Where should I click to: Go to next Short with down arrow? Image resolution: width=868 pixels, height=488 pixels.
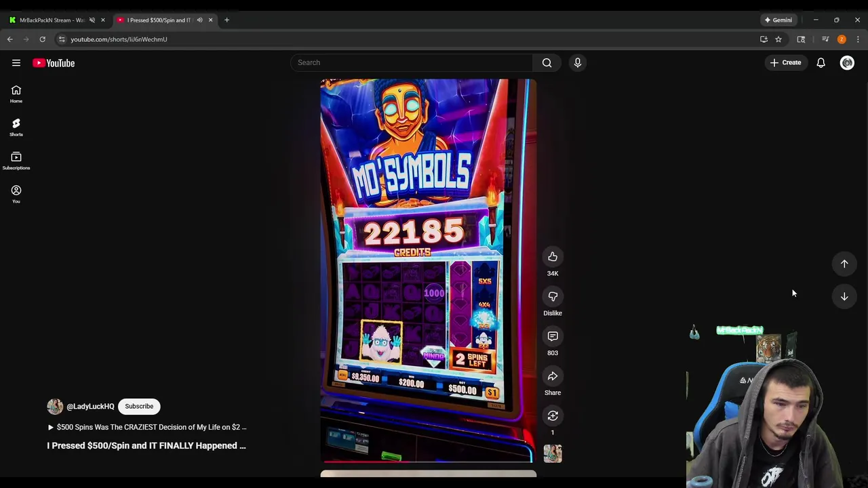(x=844, y=296)
